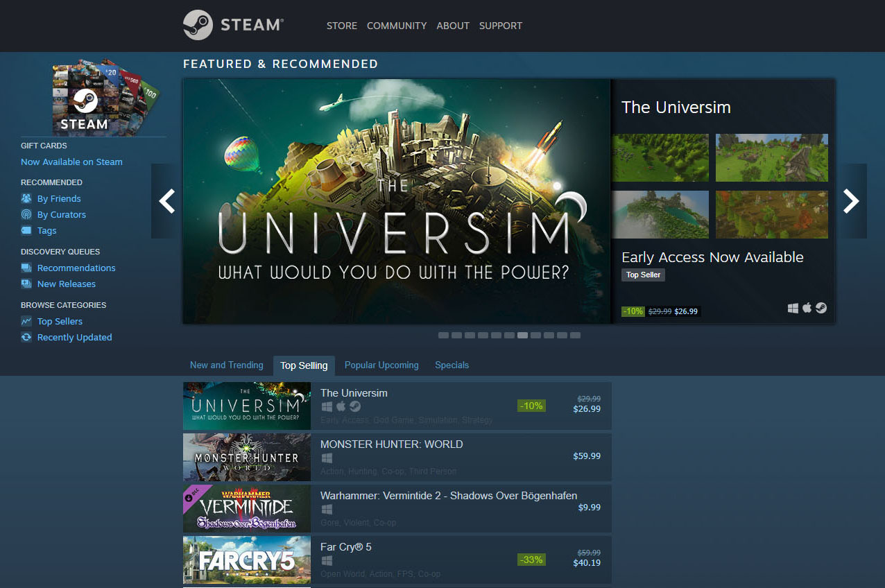This screenshot has width=885, height=588.
Task: Open the STORE menu
Action: (x=342, y=26)
